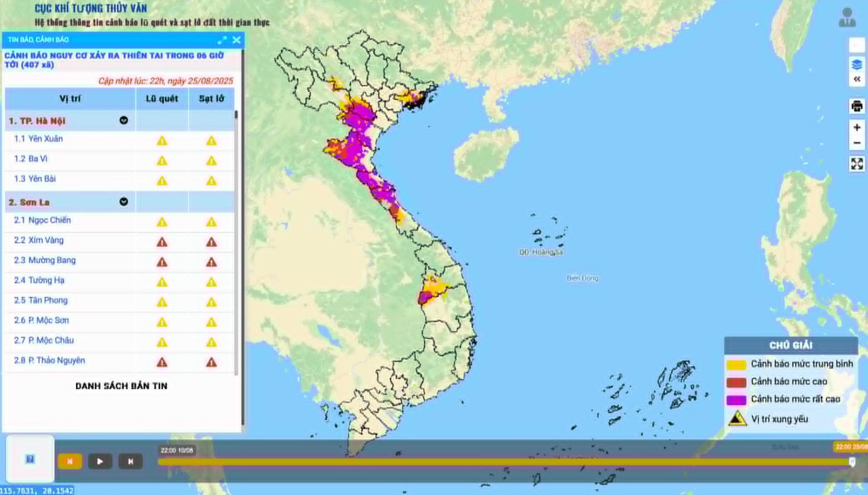Click the timeline slider track
This screenshot has width=868, height=495.
pyautogui.click(x=501, y=462)
